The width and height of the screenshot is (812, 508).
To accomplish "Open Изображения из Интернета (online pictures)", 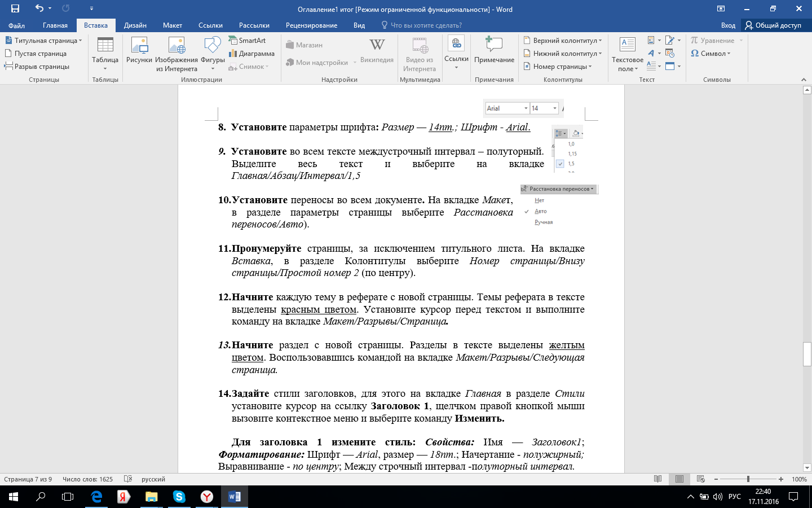I will tap(176, 54).
